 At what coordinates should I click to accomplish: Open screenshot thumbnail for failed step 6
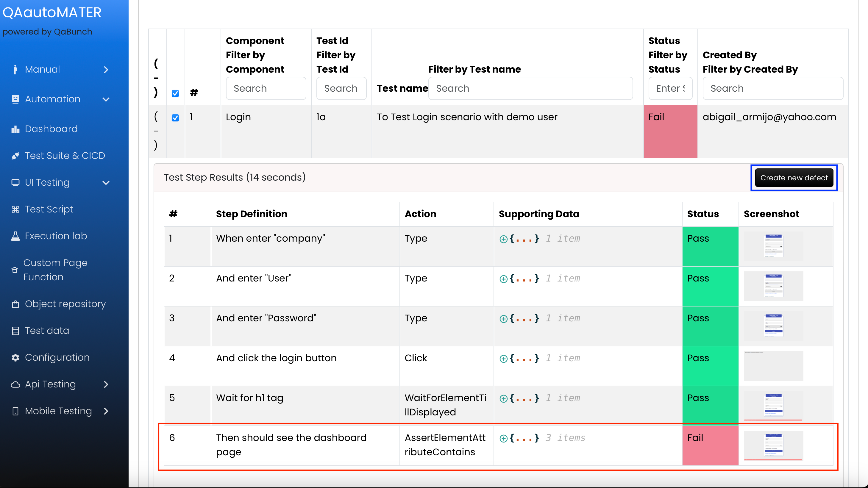tap(773, 445)
